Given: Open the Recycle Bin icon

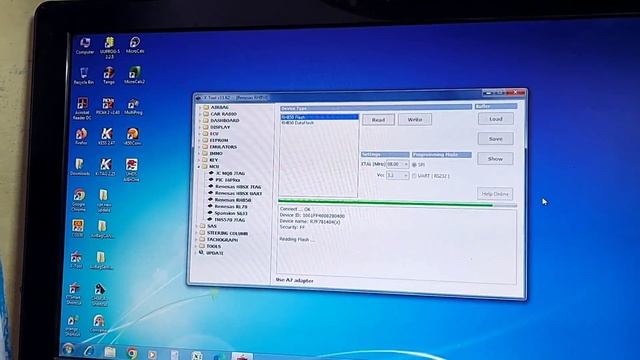Looking at the screenshot, I should [84, 76].
